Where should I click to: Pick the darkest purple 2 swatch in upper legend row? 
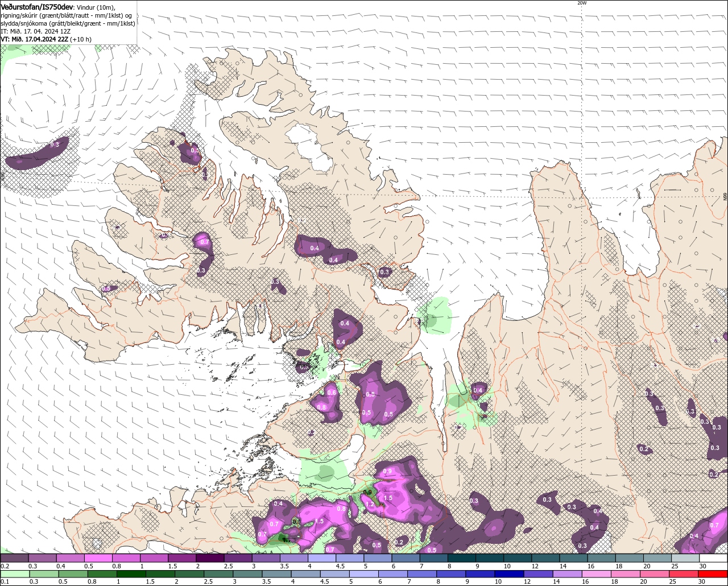point(210,558)
